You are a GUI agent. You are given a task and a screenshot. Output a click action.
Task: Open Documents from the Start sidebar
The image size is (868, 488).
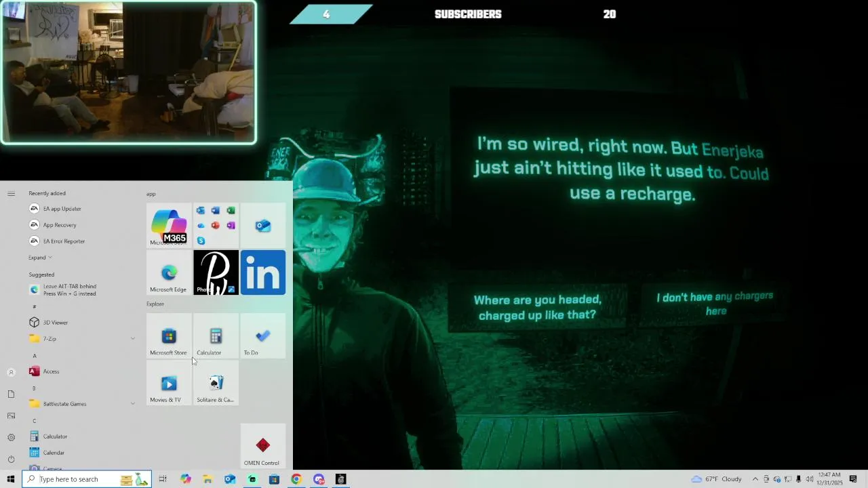click(x=11, y=394)
